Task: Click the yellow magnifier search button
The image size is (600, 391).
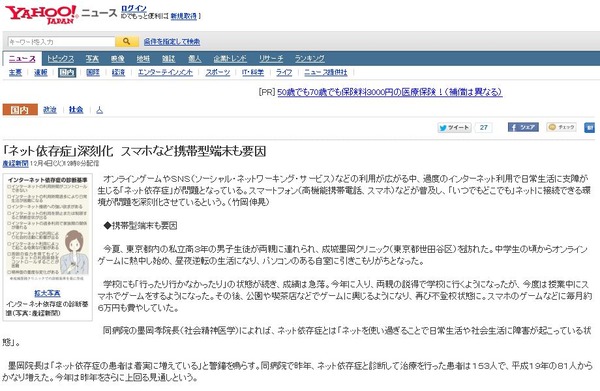Action: pyautogui.click(x=127, y=41)
